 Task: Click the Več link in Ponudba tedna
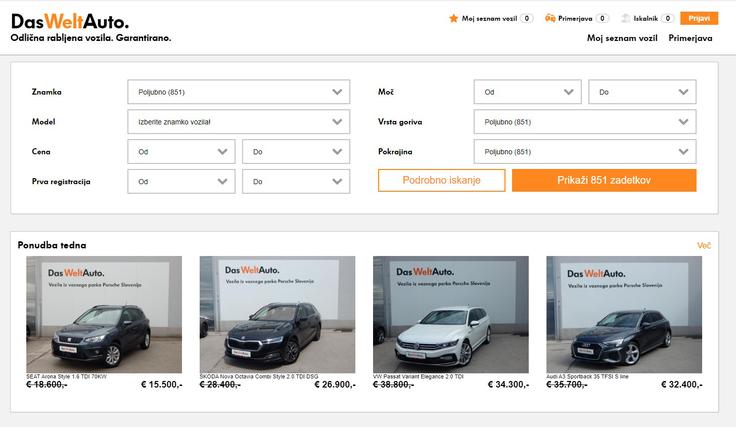[x=704, y=245]
